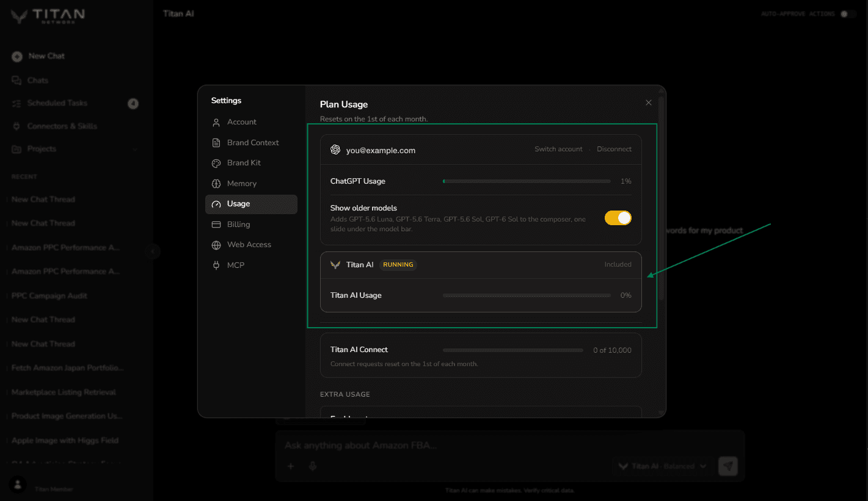Screen dimensions: 868x501
Task: Click the ChatGPT Usage progress bar
Action: (x=527, y=181)
